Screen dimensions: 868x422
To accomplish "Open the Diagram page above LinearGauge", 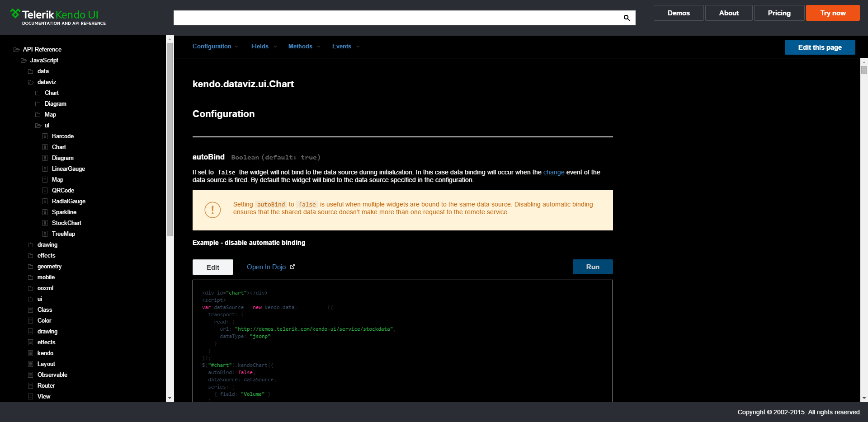I will coord(63,158).
